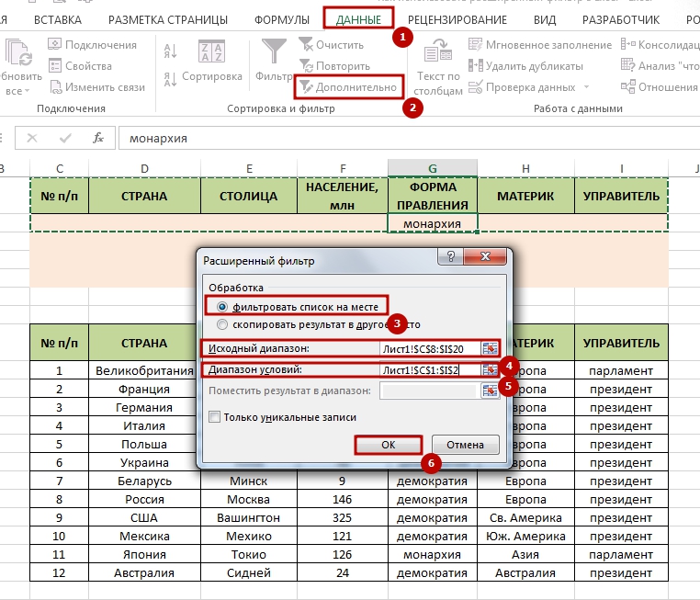Toggle the Фильтр funnel icon
Viewport: 700px width, 600px height.
click(x=274, y=51)
